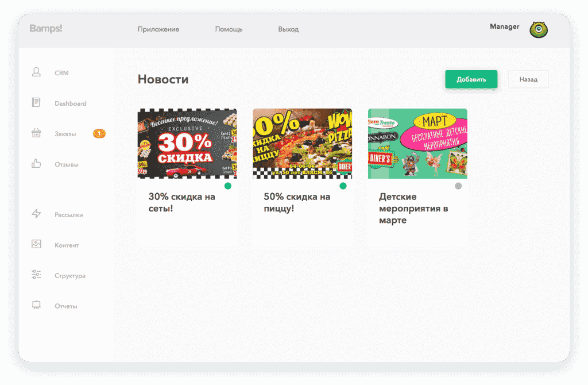Open the 30% скидка banner thumbnail
This screenshot has height=385, width=588.
(x=187, y=144)
